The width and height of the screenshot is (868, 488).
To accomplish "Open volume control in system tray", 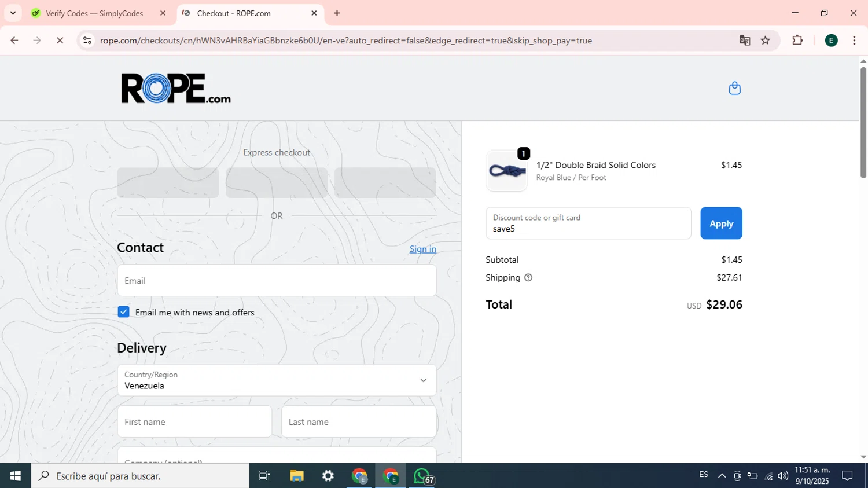I will (x=783, y=476).
